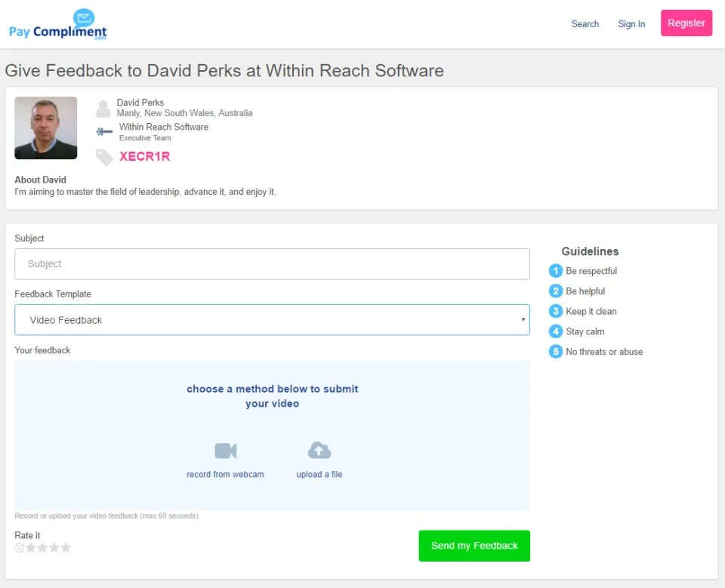Click the tag icon next to XECR1R
Image resolution: width=725 pixels, height=588 pixels.
point(104,157)
